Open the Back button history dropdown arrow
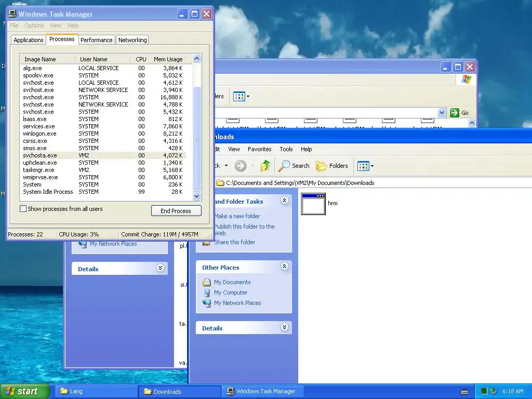The width and height of the screenshot is (532, 399). pos(227,166)
